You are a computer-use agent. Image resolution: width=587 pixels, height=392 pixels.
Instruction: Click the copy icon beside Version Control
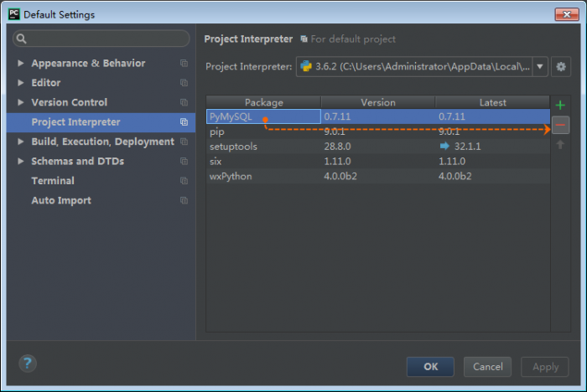click(x=184, y=103)
